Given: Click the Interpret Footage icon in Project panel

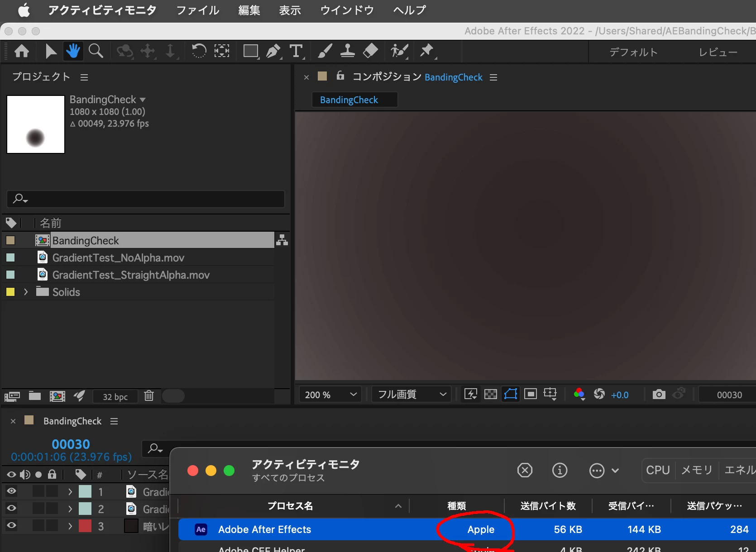Looking at the screenshot, I should click(12, 396).
